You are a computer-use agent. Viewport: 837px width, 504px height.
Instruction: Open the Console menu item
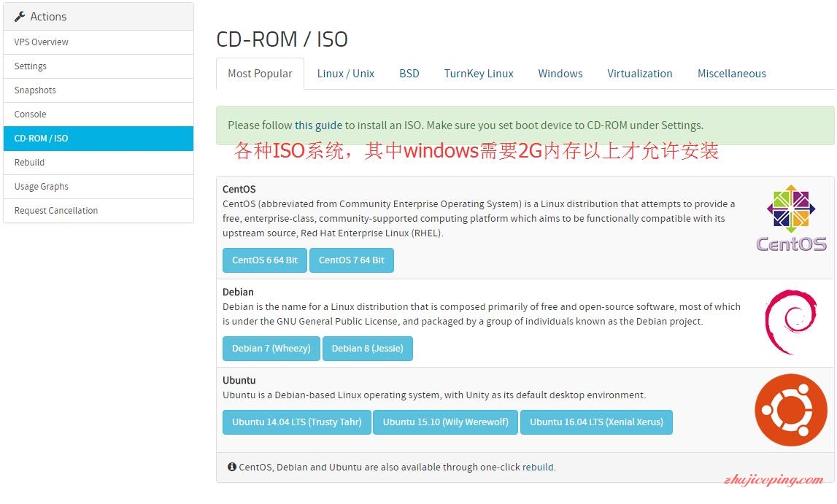99,114
